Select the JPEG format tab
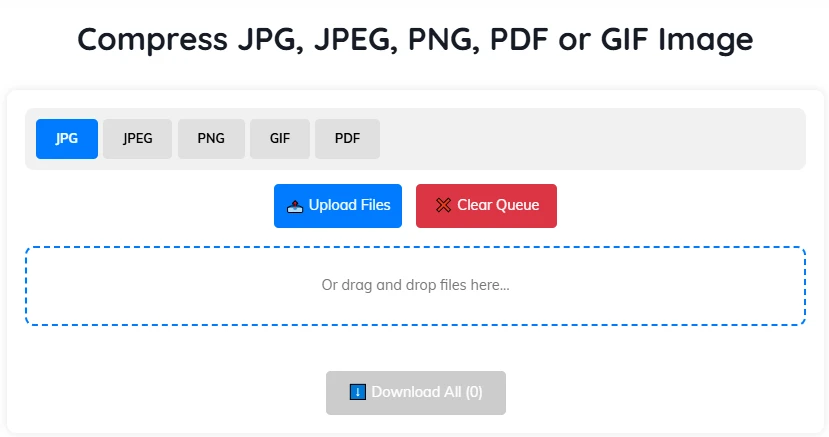Viewport: 829px width, 437px height. [x=138, y=139]
